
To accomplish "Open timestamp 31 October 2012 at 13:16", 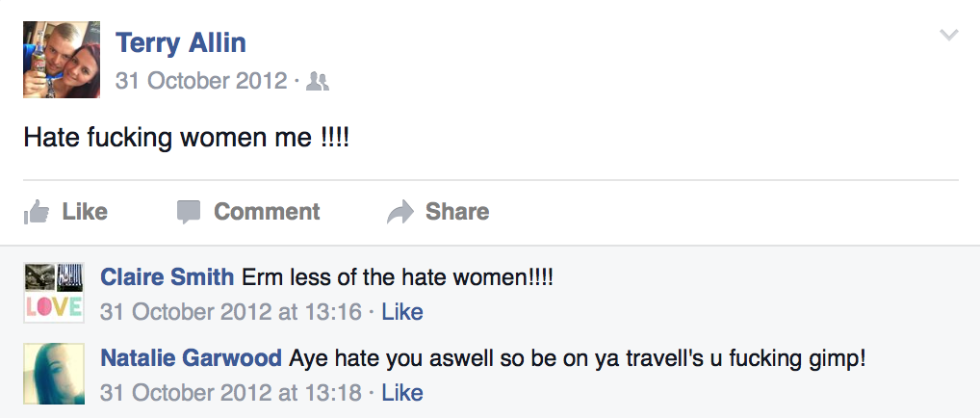I will tap(231, 312).
